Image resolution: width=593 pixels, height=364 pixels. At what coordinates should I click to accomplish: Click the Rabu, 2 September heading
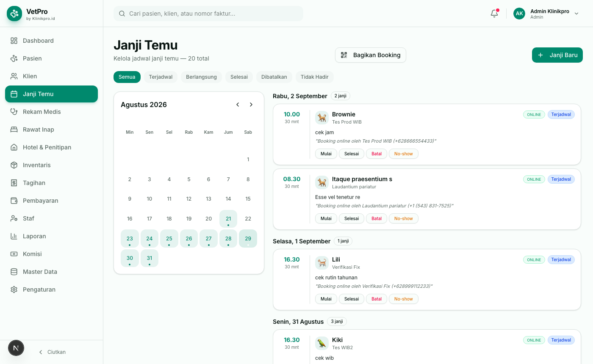(x=300, y=96)
